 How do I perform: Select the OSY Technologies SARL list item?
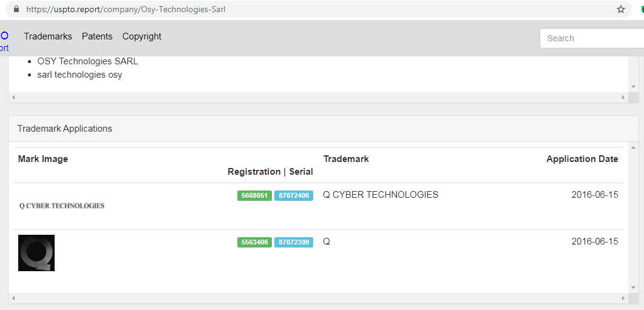88,62
